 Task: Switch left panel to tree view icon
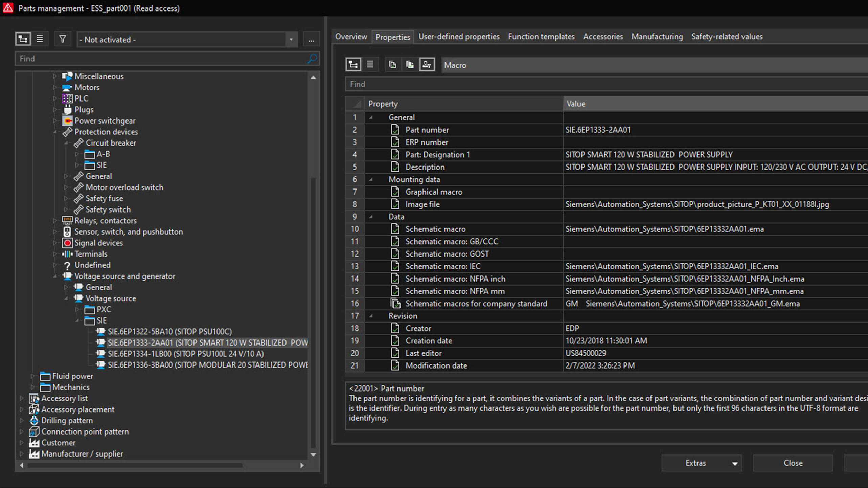click(23, 39)
